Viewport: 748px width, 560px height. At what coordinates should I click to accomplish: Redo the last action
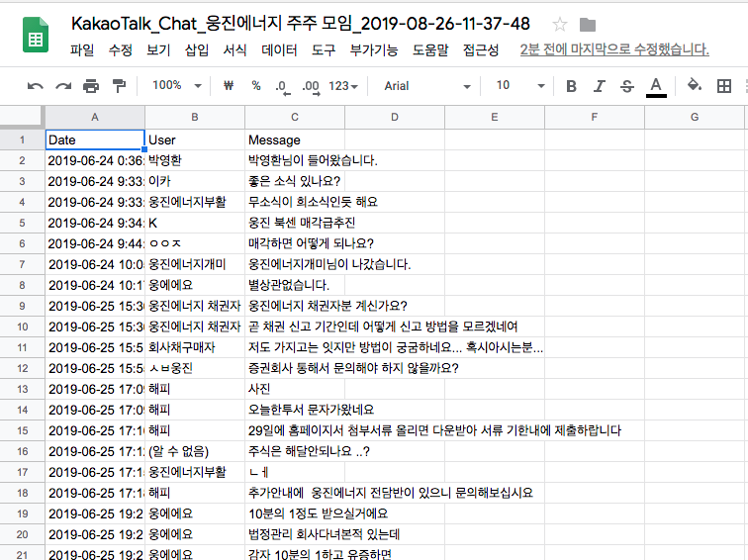tap(63, 86)
